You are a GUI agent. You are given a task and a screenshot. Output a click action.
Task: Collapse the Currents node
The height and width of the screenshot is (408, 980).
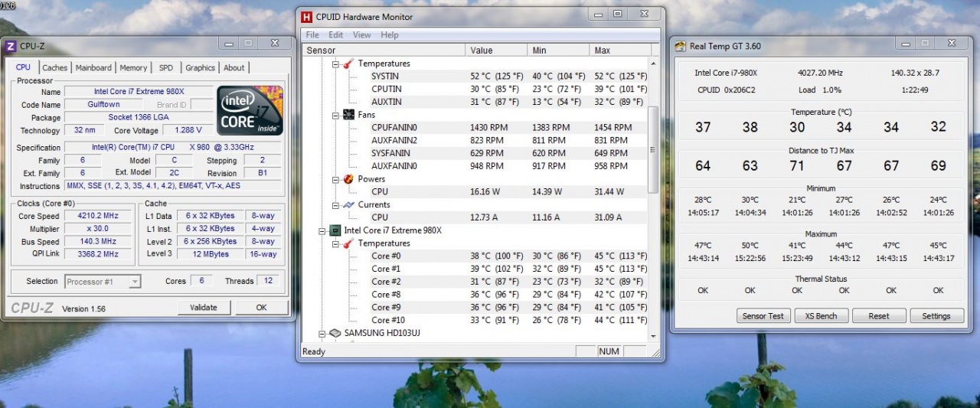(335, 205)
